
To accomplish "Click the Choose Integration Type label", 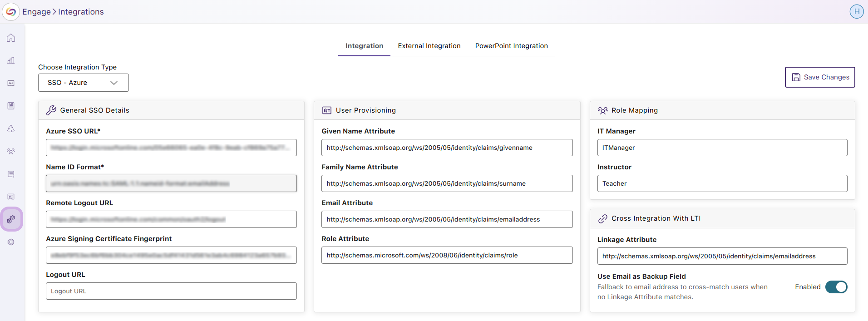I will click(77, 67).
